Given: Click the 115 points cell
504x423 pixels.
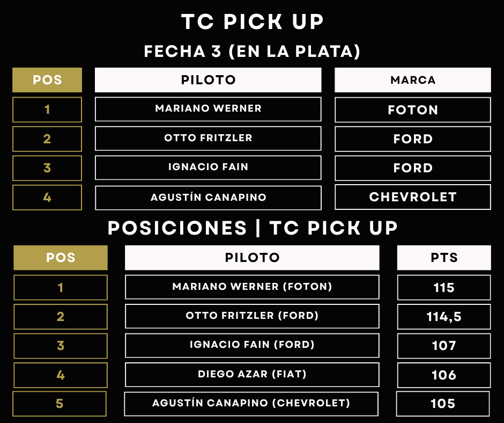Looking at the screenshot, I should point(443,288).
